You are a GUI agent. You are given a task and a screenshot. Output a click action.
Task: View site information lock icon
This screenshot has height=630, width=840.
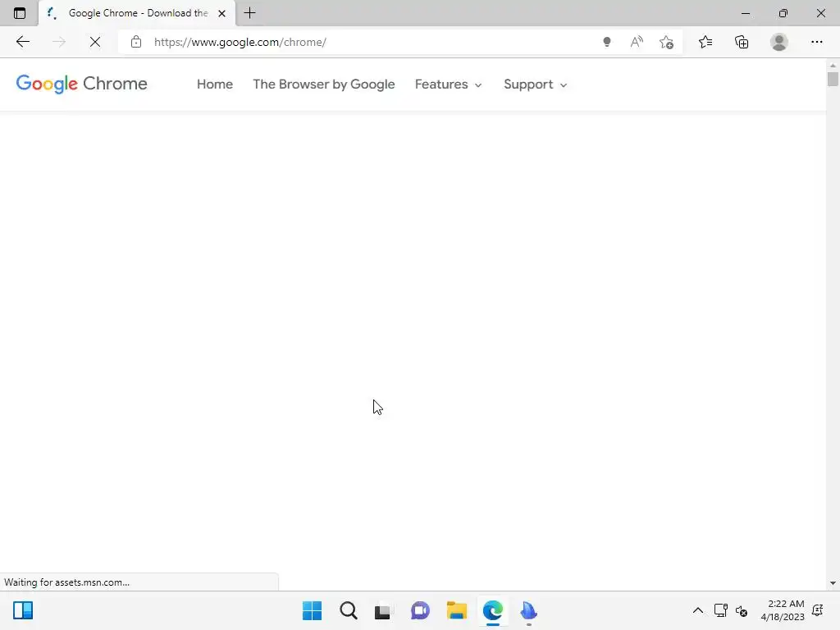136,42
